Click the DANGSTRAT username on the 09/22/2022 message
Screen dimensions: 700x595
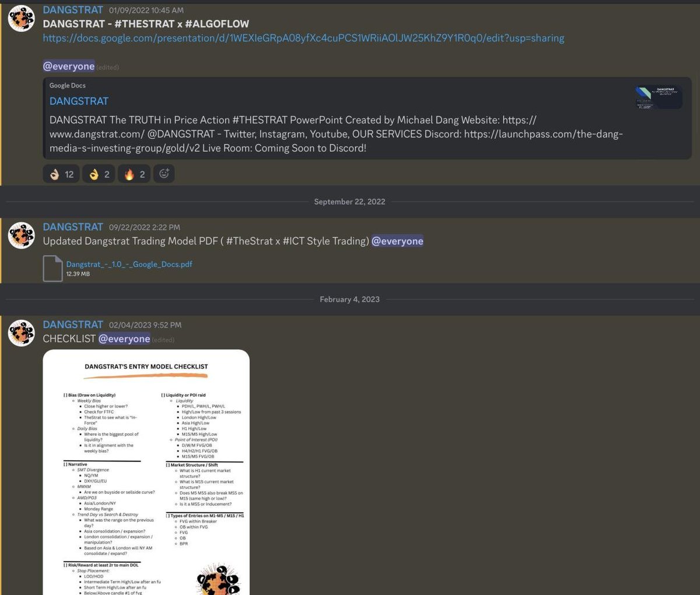point(73,227)
